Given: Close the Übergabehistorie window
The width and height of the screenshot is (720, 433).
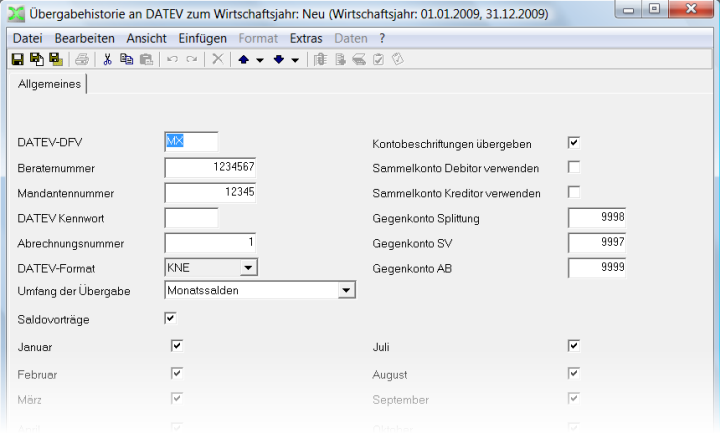Looking at the screenshot, I should [691, 9].
